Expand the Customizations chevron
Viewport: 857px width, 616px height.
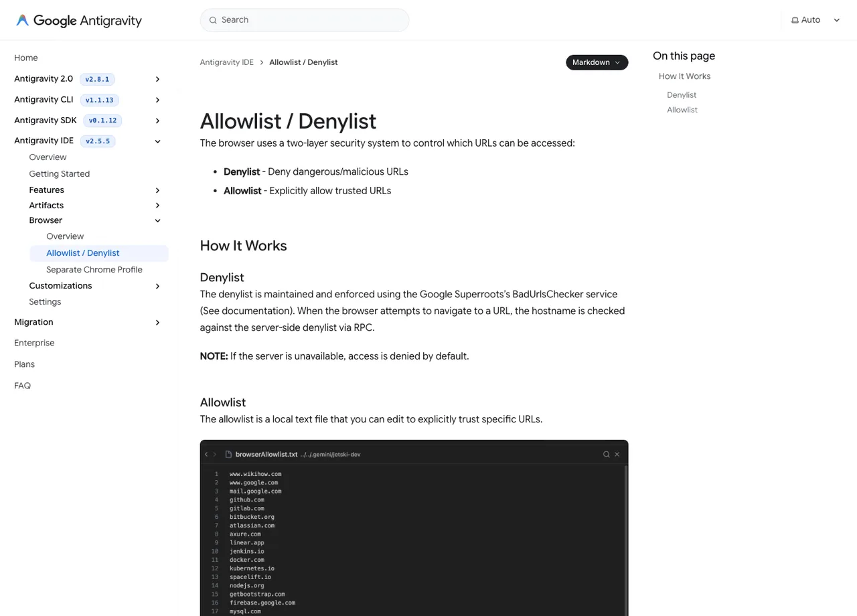coord(157,286)
